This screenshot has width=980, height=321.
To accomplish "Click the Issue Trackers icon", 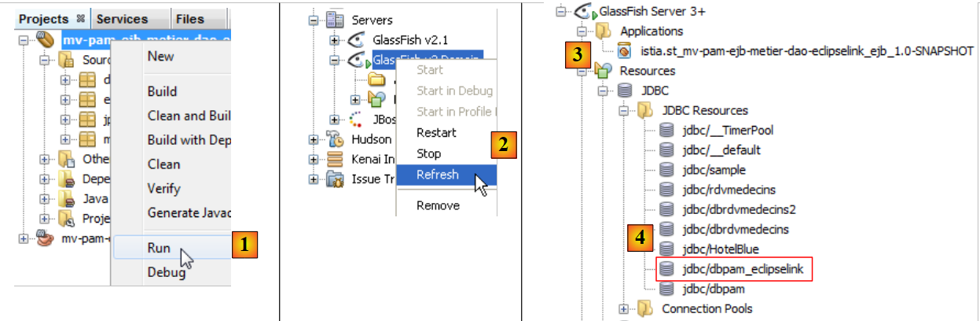I will coord(335,179).
